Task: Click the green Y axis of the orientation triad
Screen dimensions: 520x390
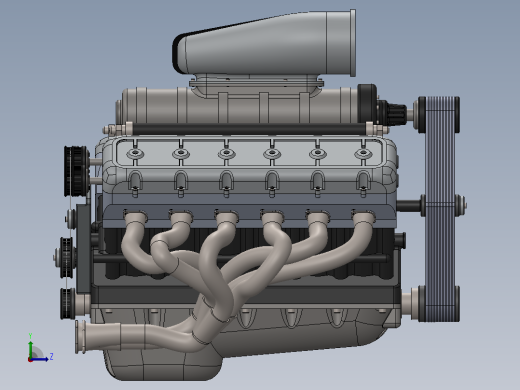Action: point(30,349)
